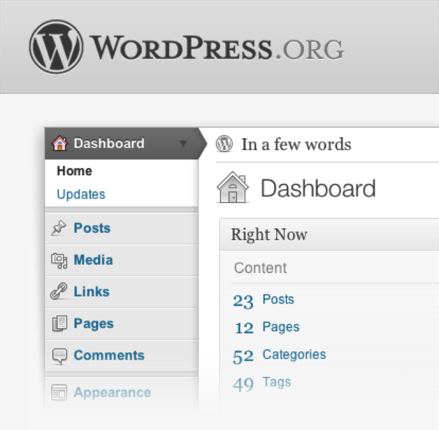Open the 'In a few words' site title

[296, 144]
